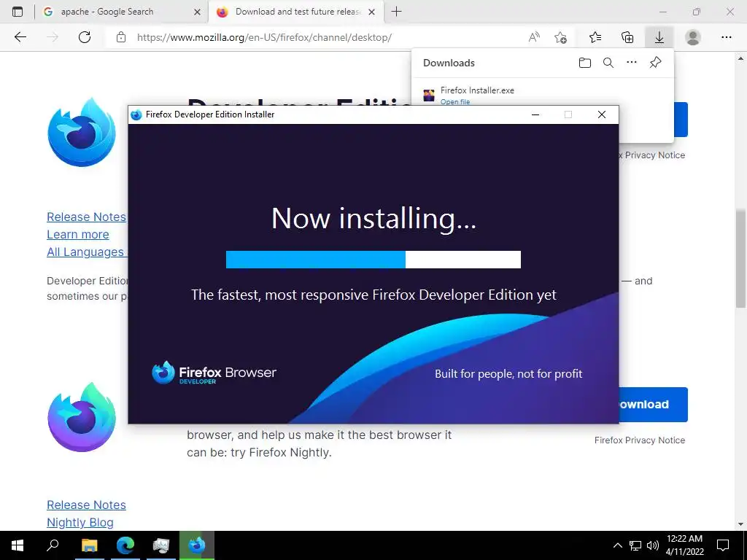
Task: Open Collections icon in Edge toolbar
Action: (627, 37)
